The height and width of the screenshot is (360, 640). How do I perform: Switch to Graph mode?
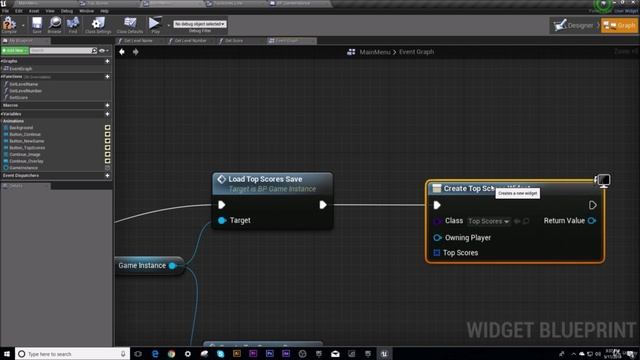tap(620, 25)
